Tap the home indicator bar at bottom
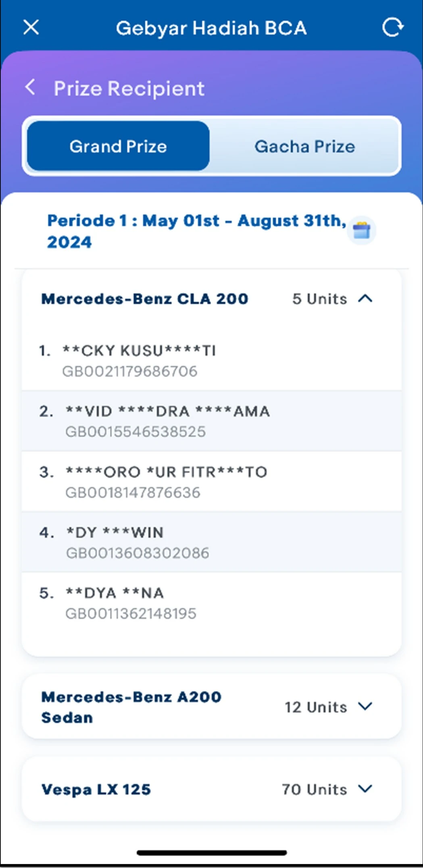The width and height of the screenshot is (423, 868). point(211,852)
